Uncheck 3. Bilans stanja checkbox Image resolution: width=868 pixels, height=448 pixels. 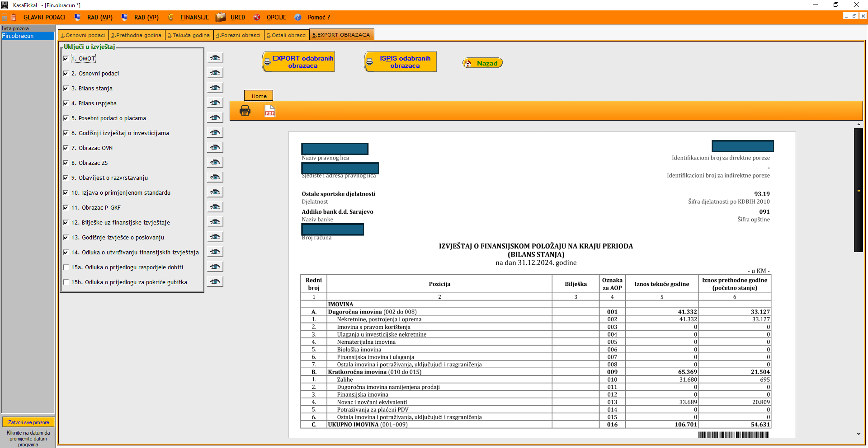66,88
